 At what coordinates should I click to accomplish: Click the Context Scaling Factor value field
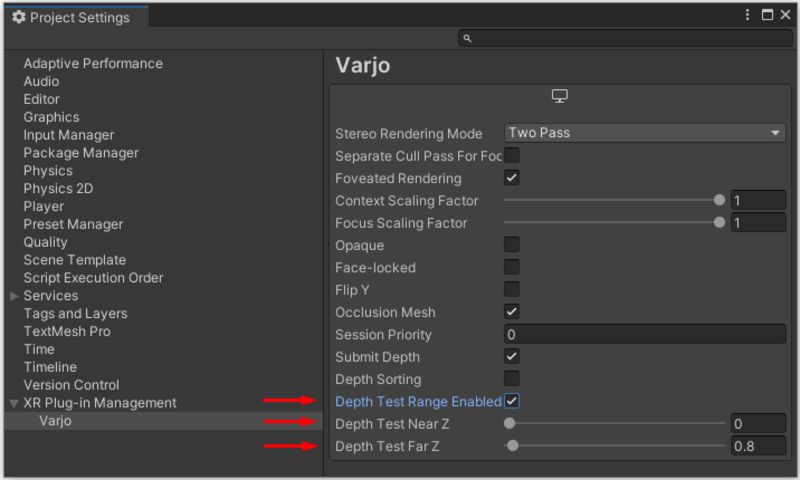[758, 200]
